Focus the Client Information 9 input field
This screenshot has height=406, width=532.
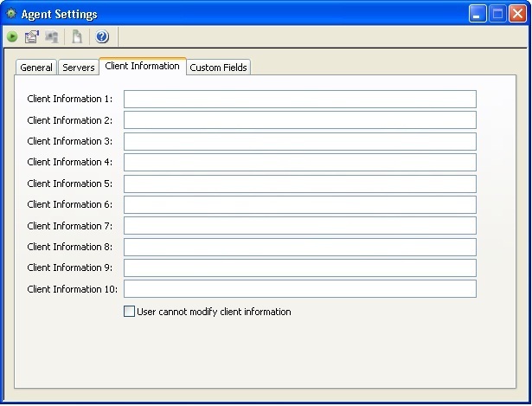[300, 267]
